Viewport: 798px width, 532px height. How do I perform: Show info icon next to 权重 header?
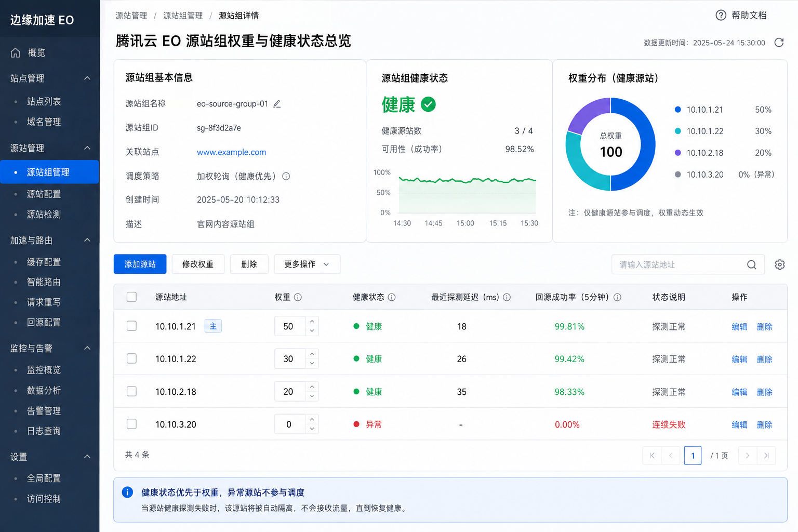click(298, 297)
